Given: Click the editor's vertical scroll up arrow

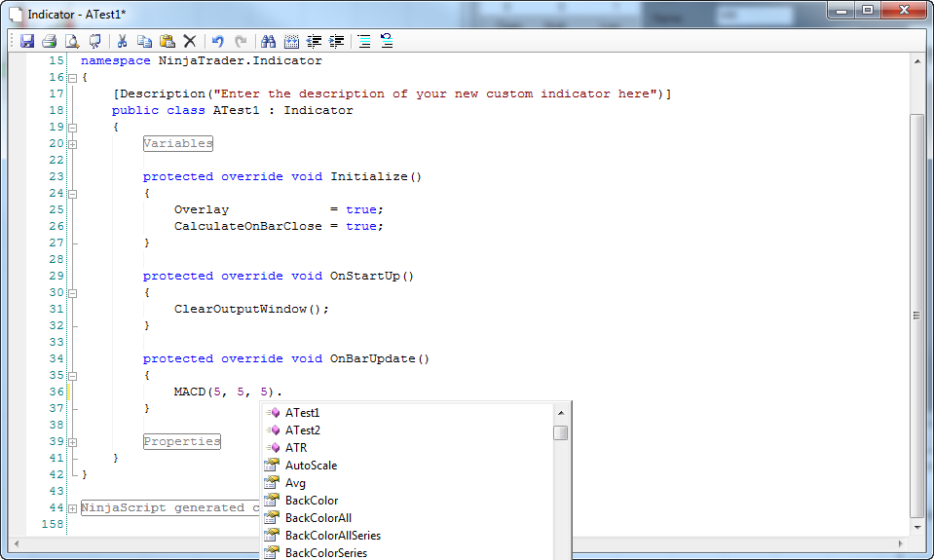Looking at the screenshot, I should 917,60.
